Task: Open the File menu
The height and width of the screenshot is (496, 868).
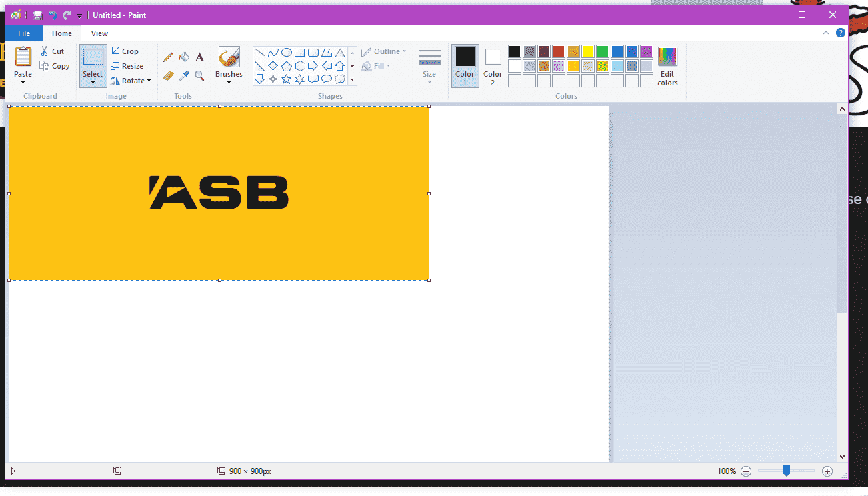Action: [x=24, y=33]
